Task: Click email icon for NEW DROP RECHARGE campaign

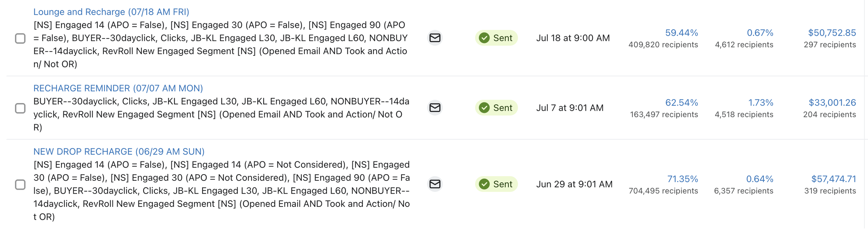Action: 435,184
